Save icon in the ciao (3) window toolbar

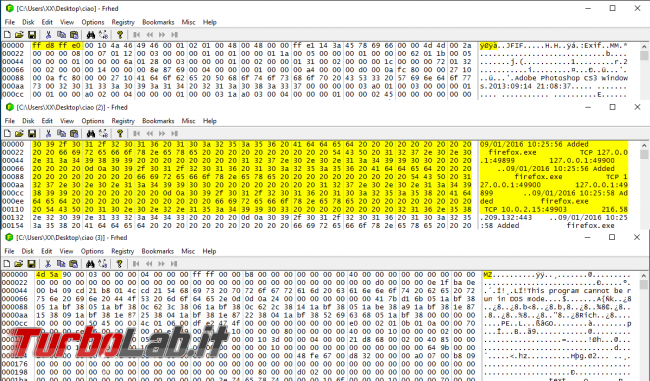tap(31, 264)
